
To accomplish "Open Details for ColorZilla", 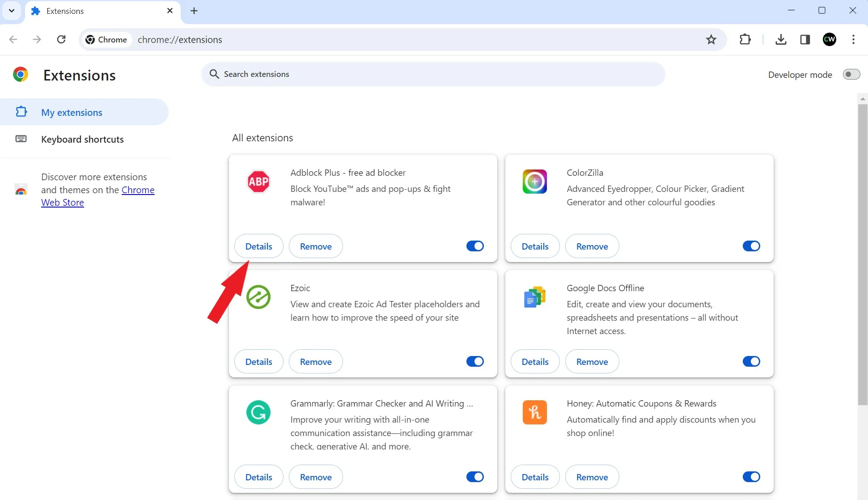I will 535,246.
